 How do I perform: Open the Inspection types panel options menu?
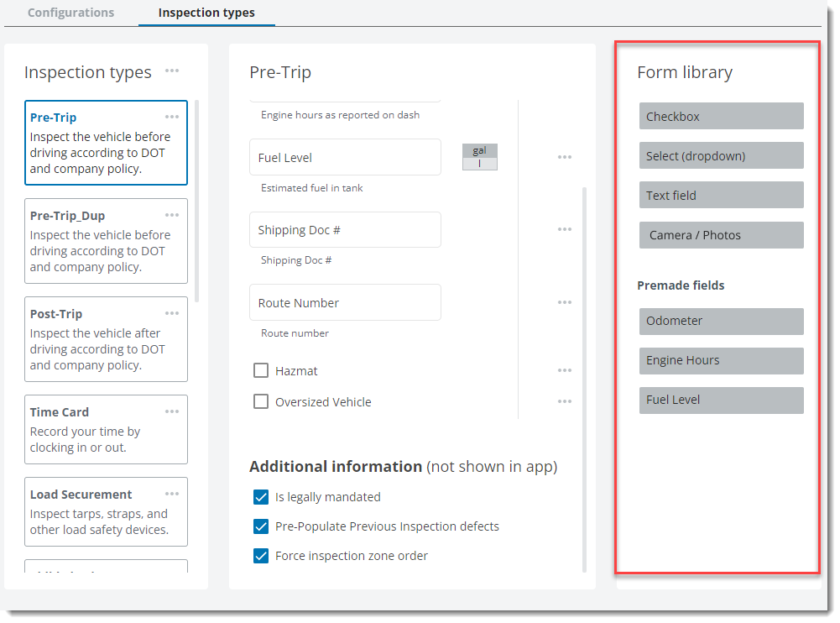tap(172, 71)
